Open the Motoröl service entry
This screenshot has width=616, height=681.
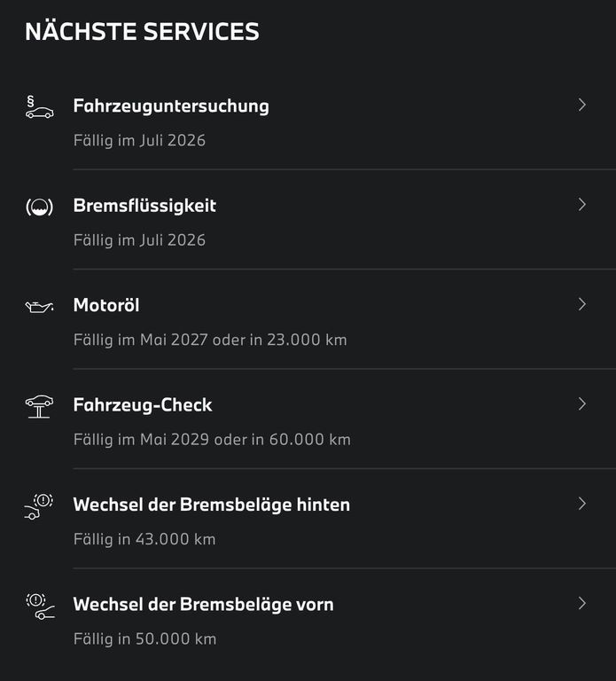[106, 305]
